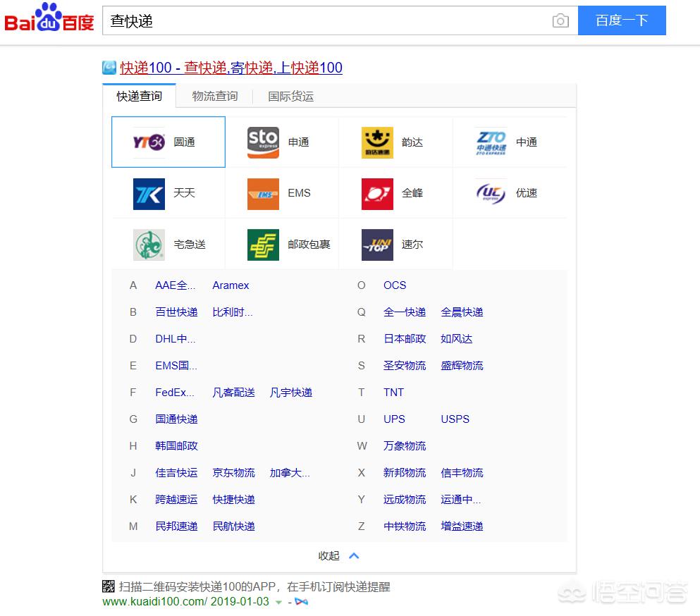This screenshot has height=616, width=700.
Task: Choose 百世快递 link
Action: [176, 312]
